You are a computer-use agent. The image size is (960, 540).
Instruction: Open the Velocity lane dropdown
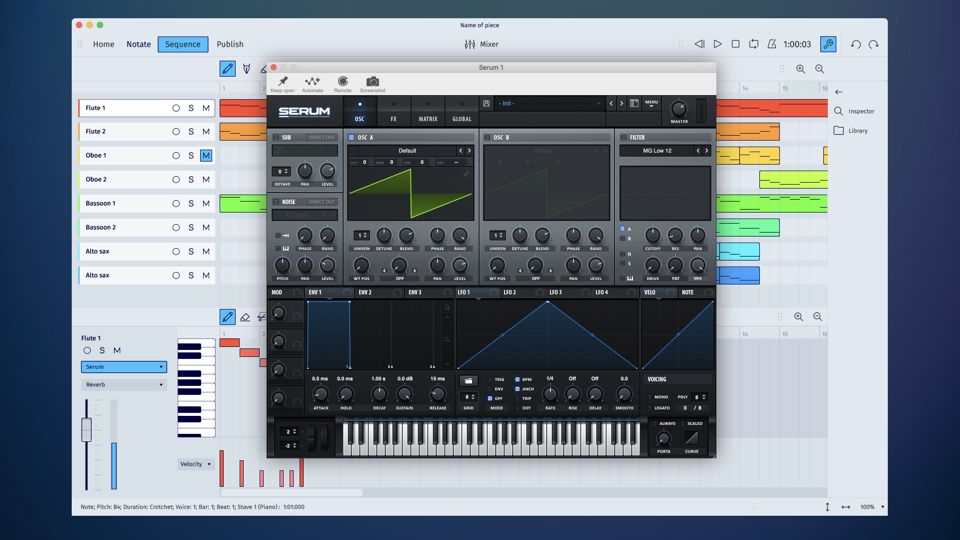click(x=195, y=464)
